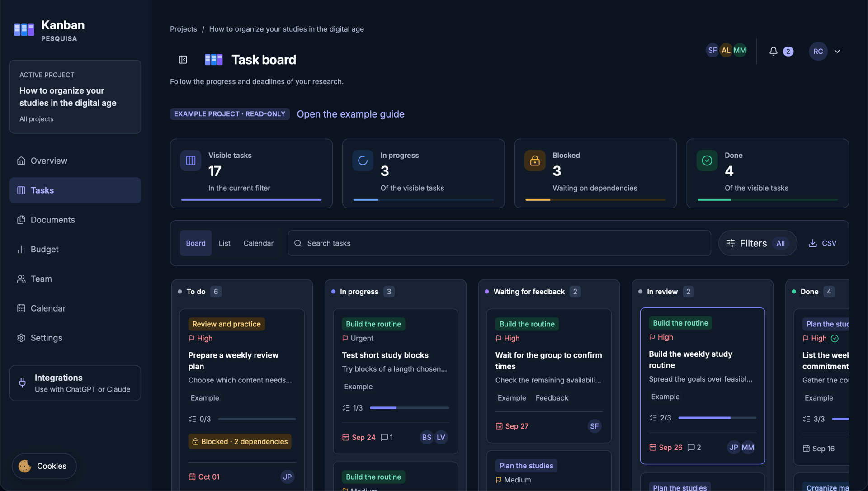This screenshot has width=868, height=491.
Task: Click All projects link
Action: (x=36, y=119)
